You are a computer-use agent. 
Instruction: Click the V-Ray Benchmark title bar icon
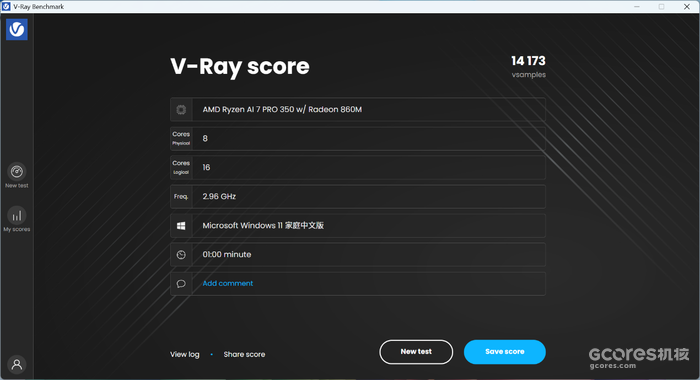click(x=6, y=6)
